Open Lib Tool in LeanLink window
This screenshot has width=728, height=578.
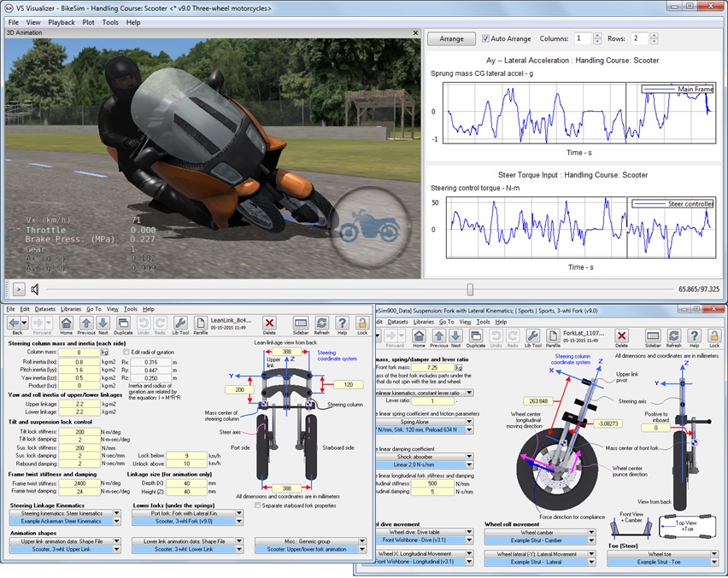coord(180,324)
